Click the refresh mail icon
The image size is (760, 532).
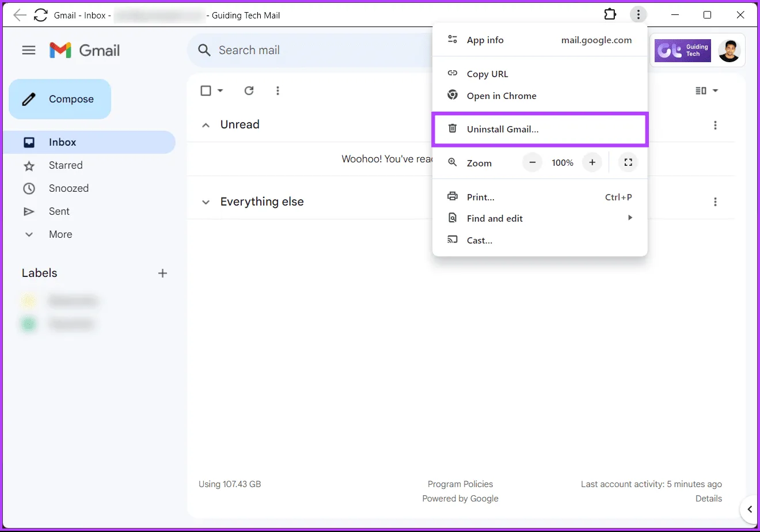pos(249,90)
